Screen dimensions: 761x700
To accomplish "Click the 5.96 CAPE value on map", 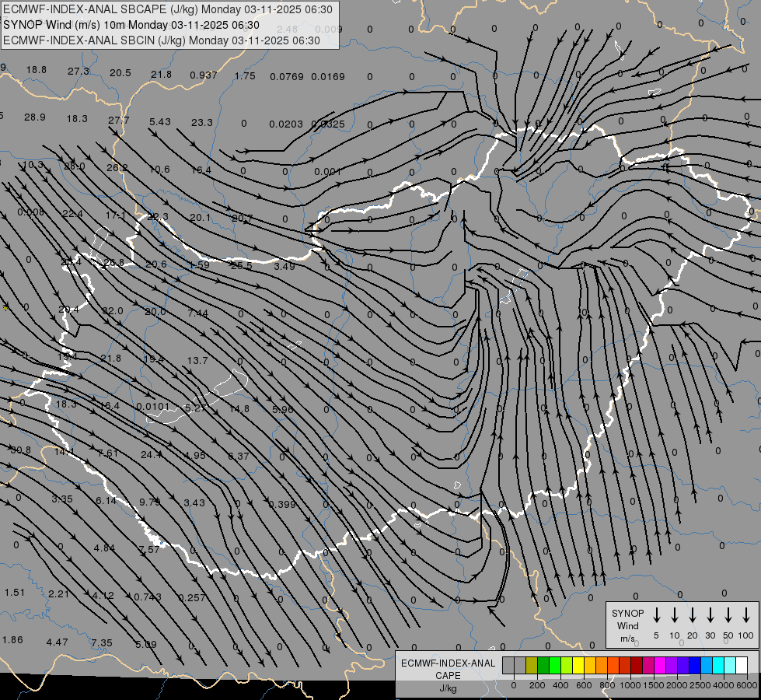I will point(283,410).
